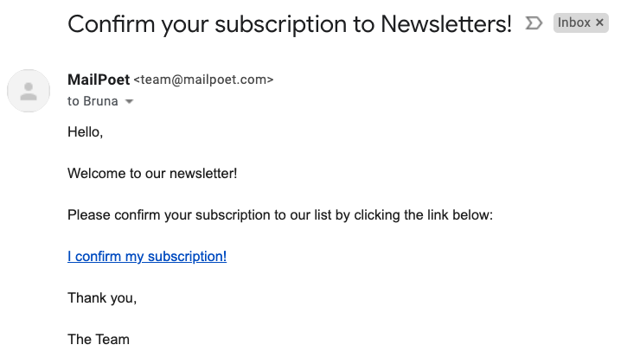Click the "Bruna" recipient name
The height and width of the screenshot is (364, 627).
pos(100,101)
